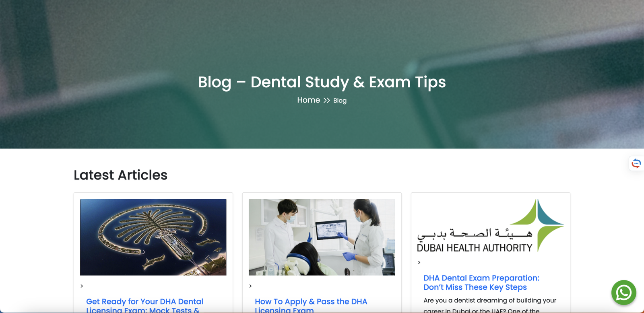Open the green WhatsApp chat icon
Image resolution: width=644 pixels, height=313 pixels.
coord(623,292)
